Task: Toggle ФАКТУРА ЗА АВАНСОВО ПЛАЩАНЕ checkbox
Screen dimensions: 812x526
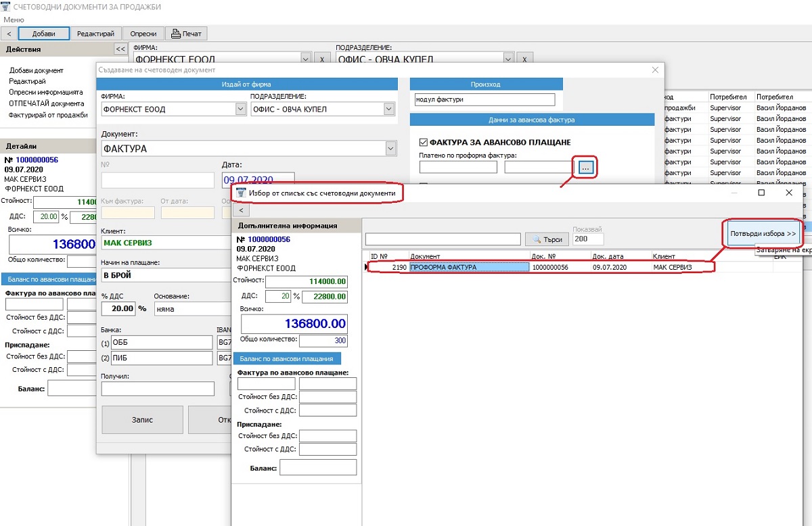Action: point(424,143)
